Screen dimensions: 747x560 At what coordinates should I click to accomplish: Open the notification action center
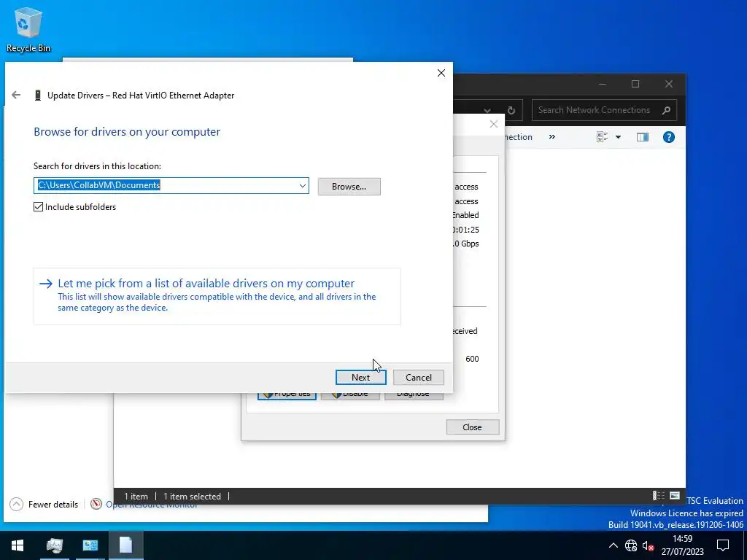tap(723, 545)
